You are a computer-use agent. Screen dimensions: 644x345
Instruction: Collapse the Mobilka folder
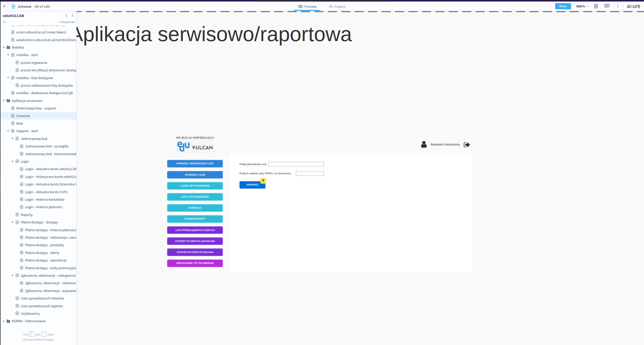(4, 47)
